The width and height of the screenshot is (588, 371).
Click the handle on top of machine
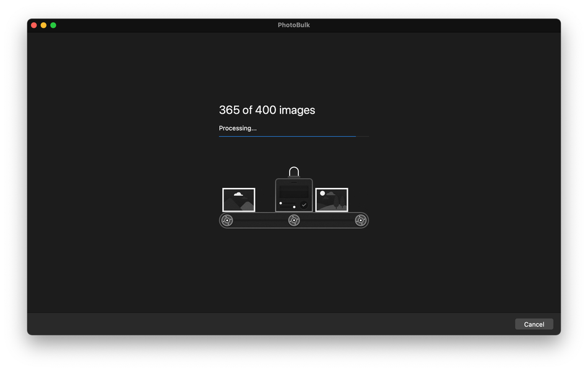(x=293, y=172)
